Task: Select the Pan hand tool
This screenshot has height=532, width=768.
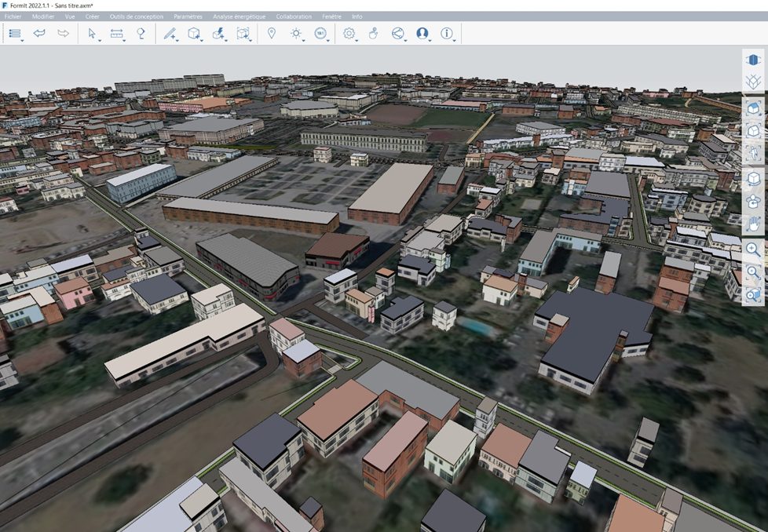Action: point(753,223)
